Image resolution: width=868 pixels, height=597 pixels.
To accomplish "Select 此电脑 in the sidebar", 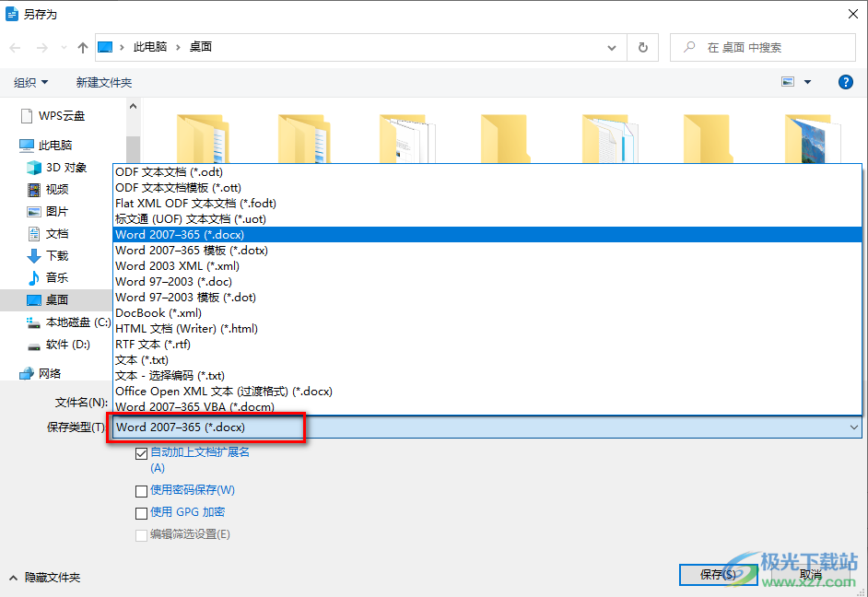I will (55, 144).
